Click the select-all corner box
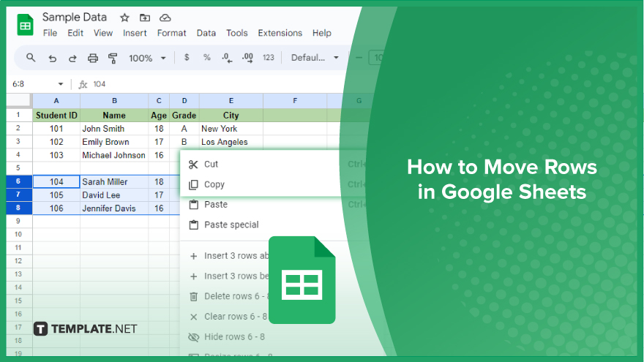Screen dimensions: 644x362 click(19, 101)
